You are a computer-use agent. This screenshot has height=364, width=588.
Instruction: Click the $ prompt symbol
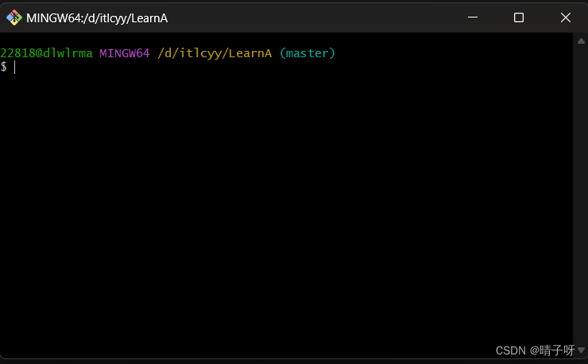coord(4,67)
